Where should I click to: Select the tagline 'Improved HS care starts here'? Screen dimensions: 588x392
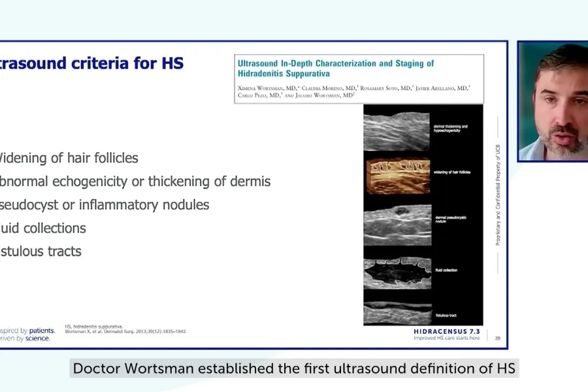(447, 338)
